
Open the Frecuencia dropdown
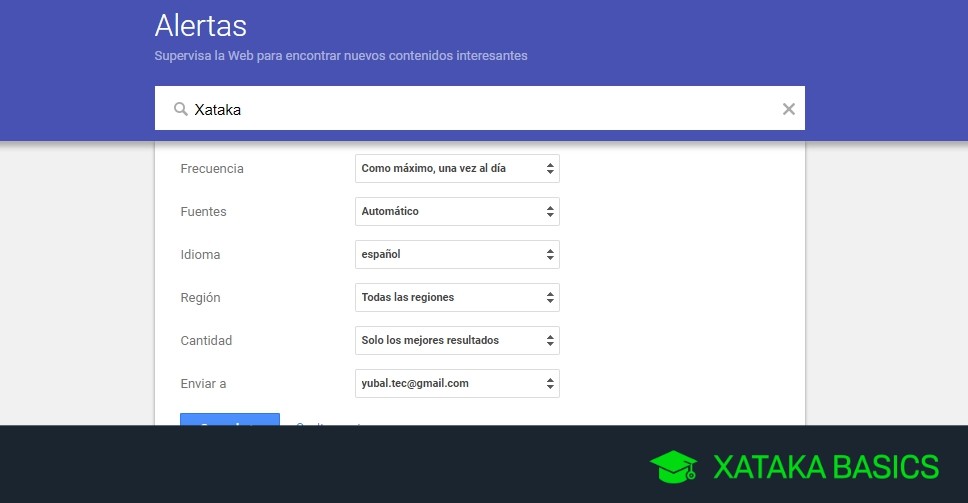(457, 168)
